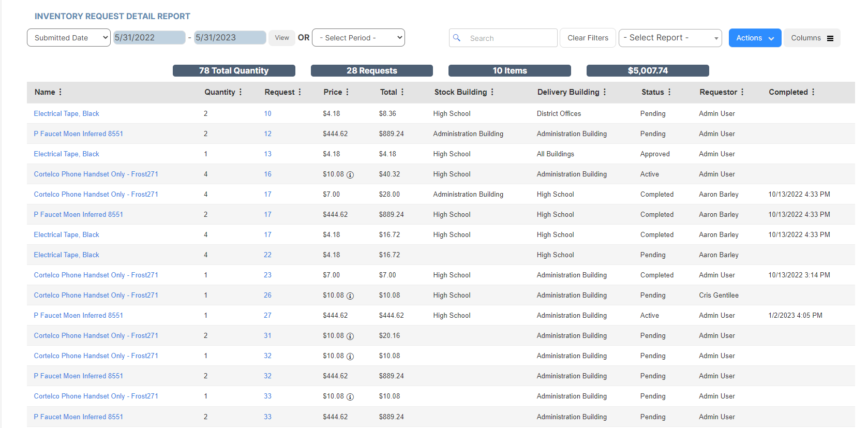Click price info icon on Cortelco request 32
The height and width of the screenshot is (428, 868).
tap(350, 357)
